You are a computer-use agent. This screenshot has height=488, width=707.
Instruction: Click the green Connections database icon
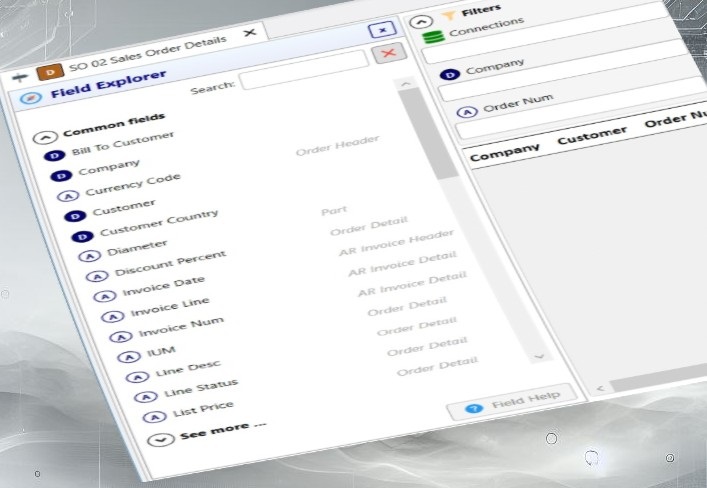433,37
